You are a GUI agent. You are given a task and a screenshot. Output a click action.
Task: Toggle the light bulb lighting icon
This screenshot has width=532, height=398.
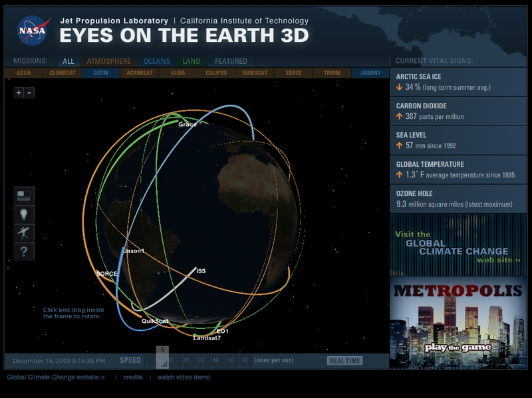click(24, 214)
